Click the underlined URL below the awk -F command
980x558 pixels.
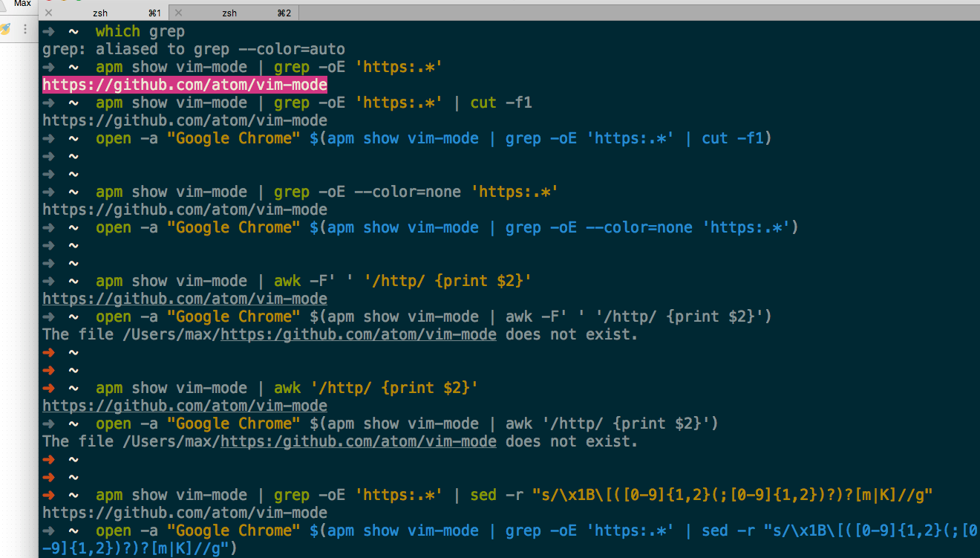185,299
